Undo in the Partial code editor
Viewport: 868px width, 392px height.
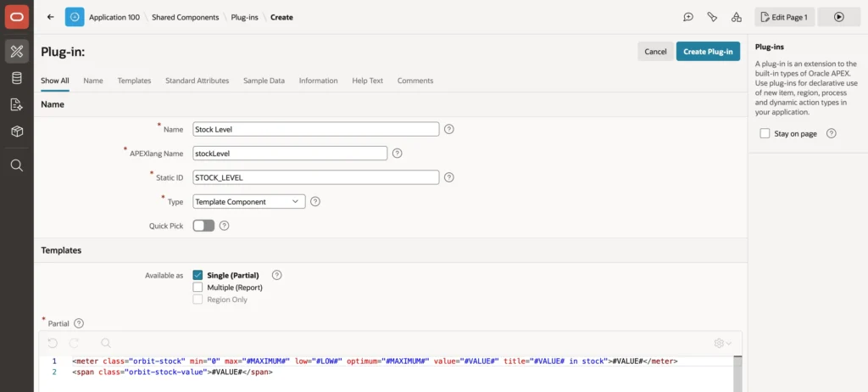[x=53, y=343]
